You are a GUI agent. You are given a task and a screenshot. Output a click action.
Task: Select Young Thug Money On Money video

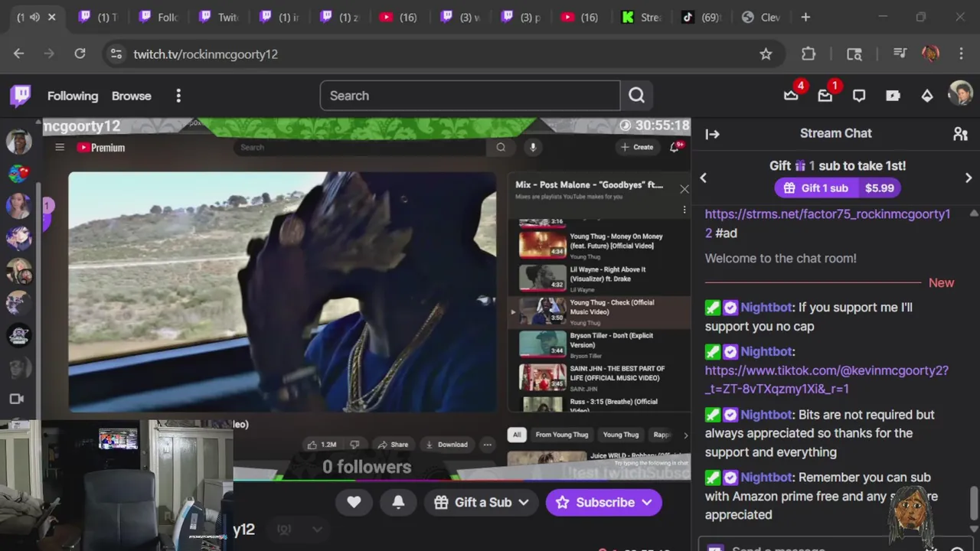pyautogui.click(x=599, y=246)
